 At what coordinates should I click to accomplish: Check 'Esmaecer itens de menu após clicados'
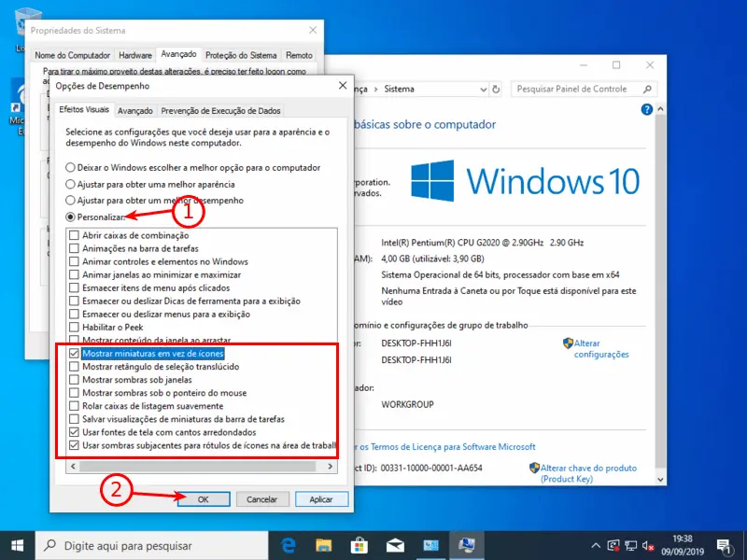[x=74, y=288]
